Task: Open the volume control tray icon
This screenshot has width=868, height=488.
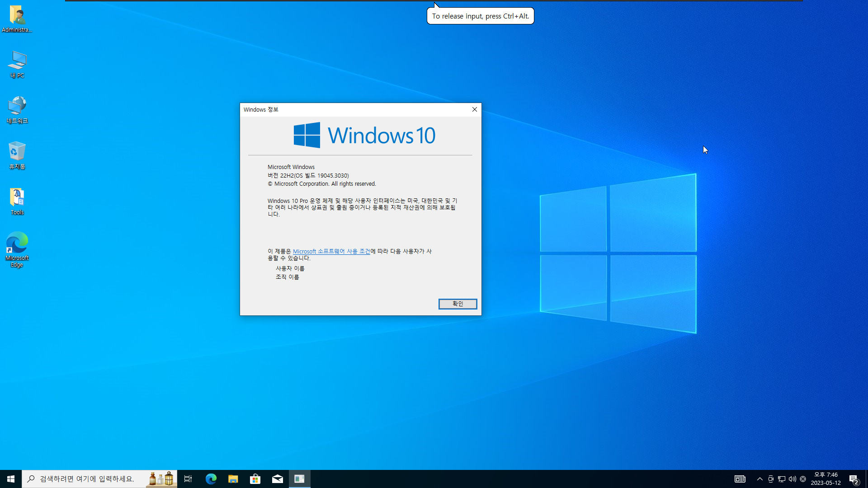Action: click(x=793, y=479)
